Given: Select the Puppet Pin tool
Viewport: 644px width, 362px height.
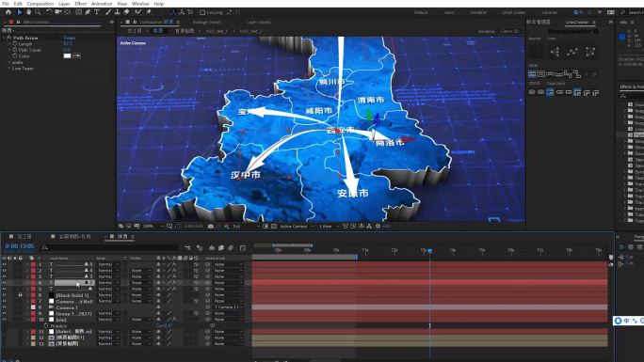Looking at the screenshot, I should coord(149,12).
